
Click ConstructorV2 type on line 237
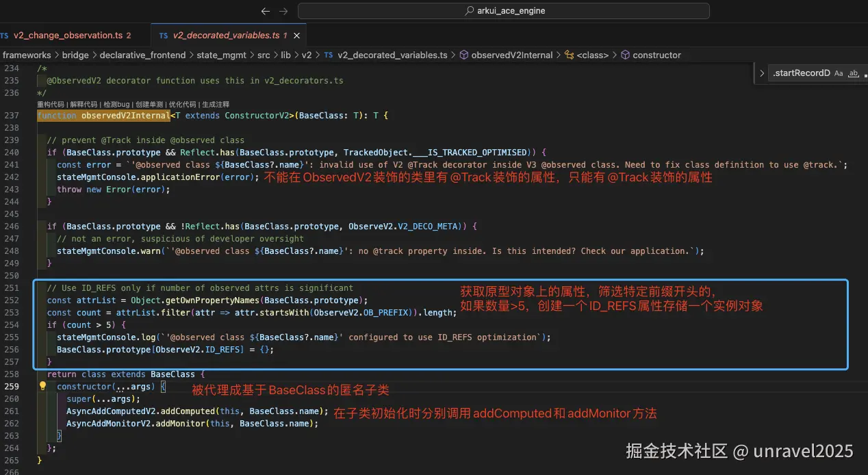coord(257,116)
